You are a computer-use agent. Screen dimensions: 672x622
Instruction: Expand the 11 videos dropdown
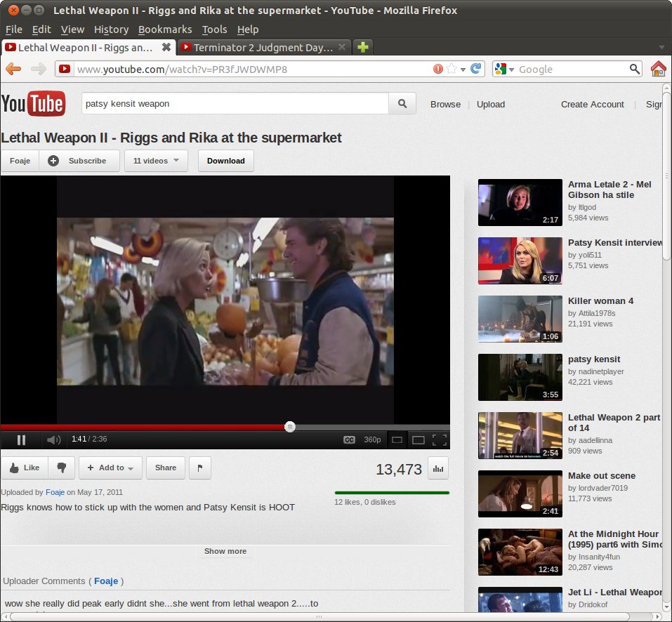coord(156,161)
